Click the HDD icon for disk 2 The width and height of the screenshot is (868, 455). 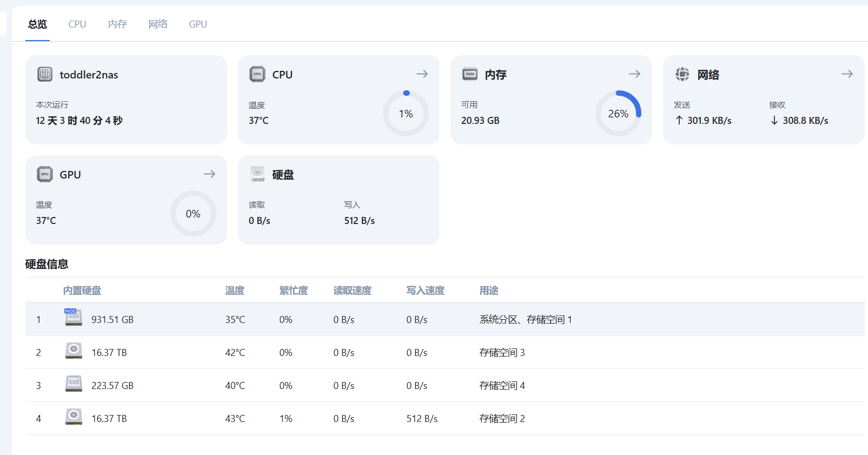[74, 351]
